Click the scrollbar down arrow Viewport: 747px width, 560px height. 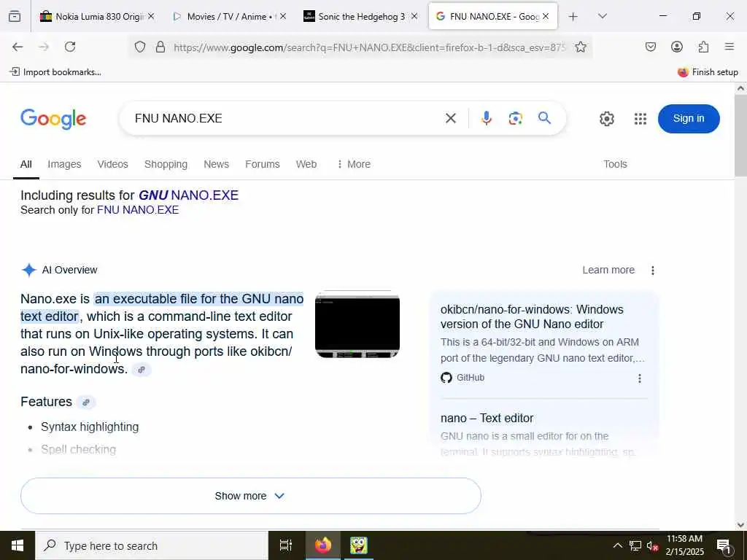740,524
